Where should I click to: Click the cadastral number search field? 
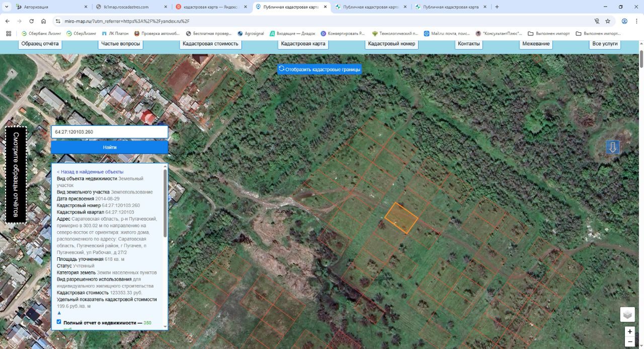click(109, 132)
